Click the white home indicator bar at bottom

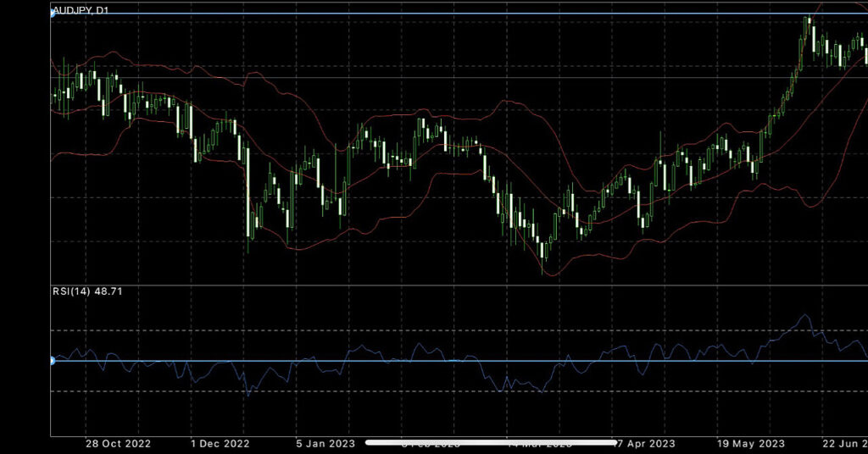pyautogui.click(x=490, y=442)
